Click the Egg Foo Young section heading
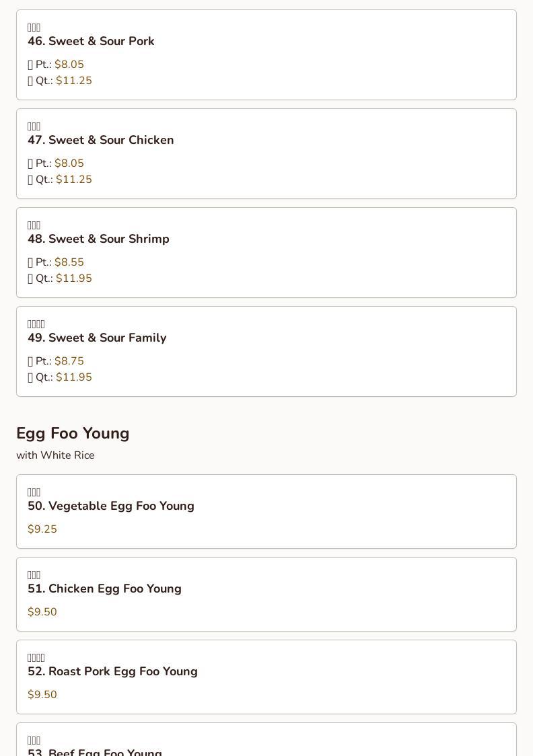533x756 pixels. [73, 433]
